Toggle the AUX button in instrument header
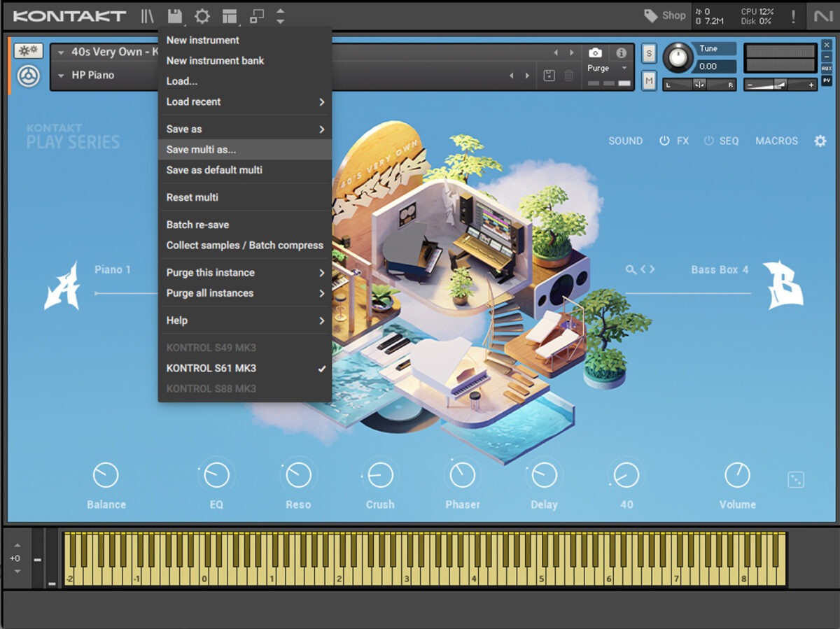Screen dimensions: 840x629 coord(827,69)
